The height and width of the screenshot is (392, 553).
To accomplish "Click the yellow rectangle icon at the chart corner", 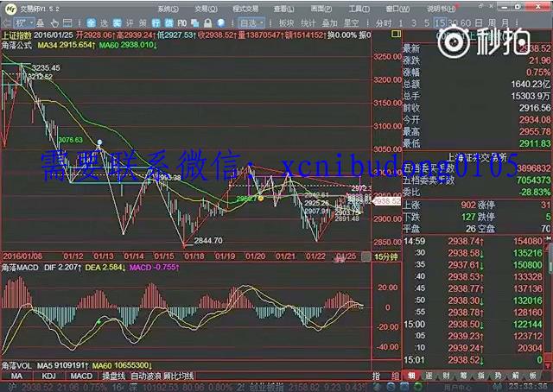I will click(x=397, y=34).
